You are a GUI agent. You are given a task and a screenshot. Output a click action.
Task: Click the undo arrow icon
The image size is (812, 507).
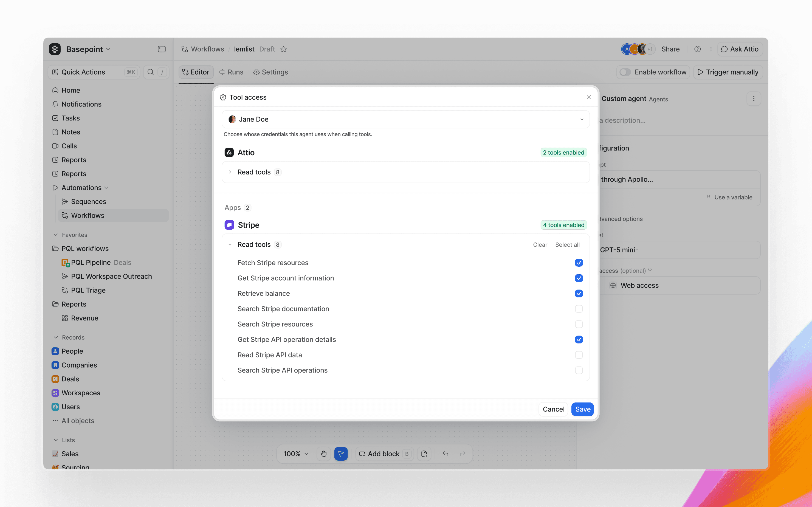[x=445, y=454]
